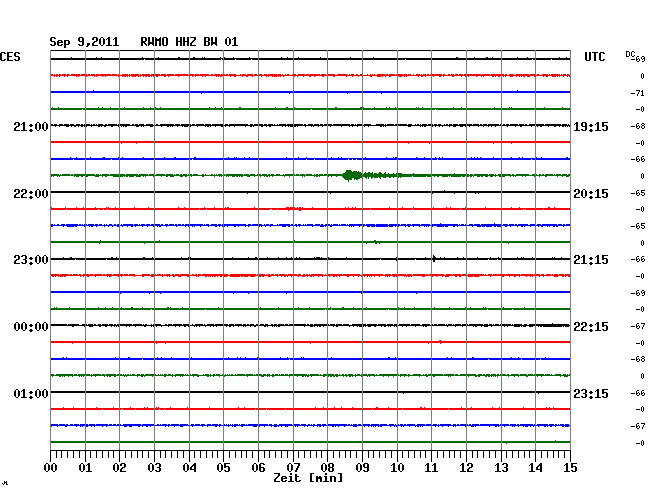Click the '06' minute tick label
The width and height of the screenshot is (650, 494).
point(258,467)
